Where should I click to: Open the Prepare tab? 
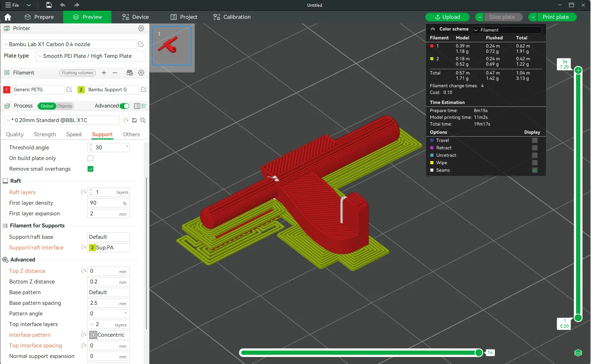[x=39, y=17]
